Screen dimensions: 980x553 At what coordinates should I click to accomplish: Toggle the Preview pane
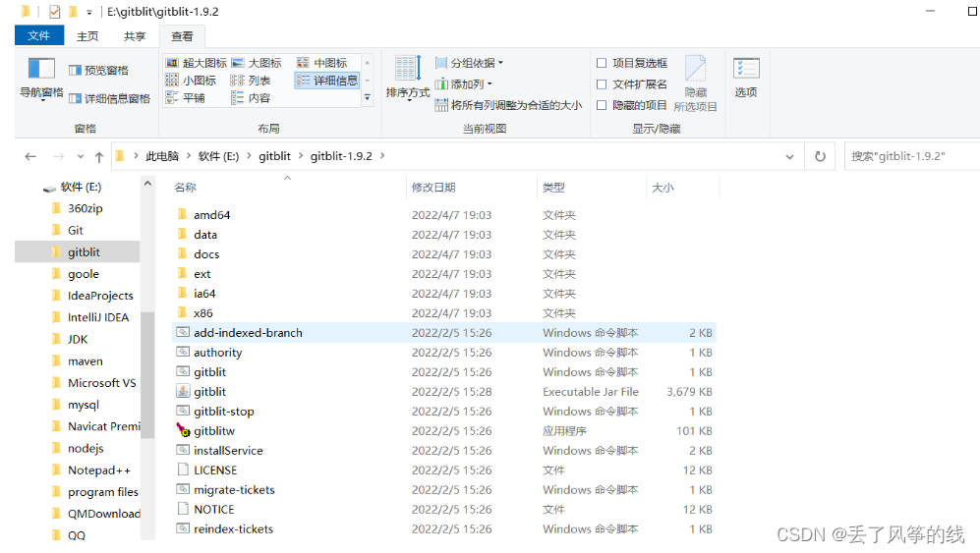[98, 71]
